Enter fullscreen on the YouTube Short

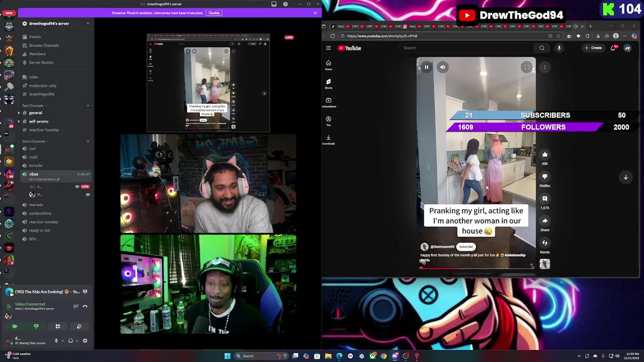tap(526, 67)
